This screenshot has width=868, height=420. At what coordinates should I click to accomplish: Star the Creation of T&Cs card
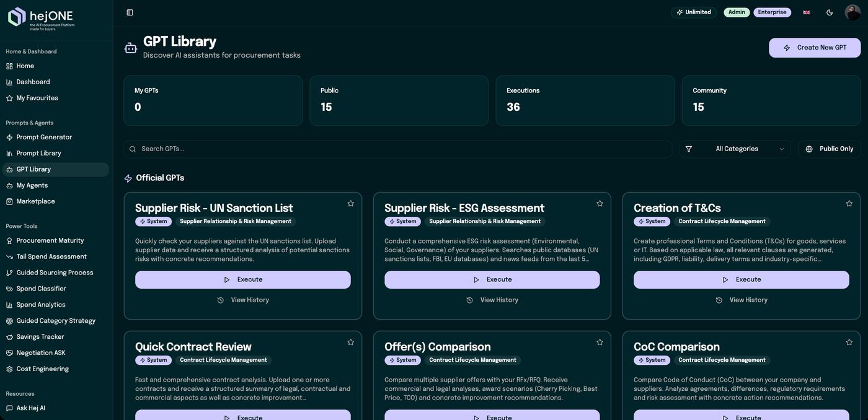[x=849, y=203]
